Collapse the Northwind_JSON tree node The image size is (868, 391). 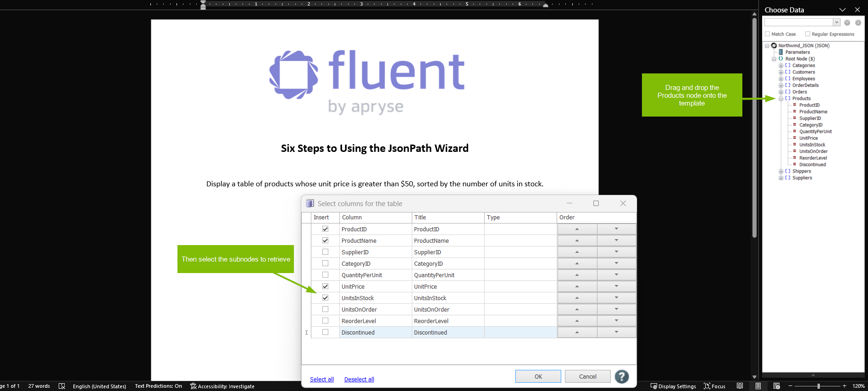tap(767, 45)
